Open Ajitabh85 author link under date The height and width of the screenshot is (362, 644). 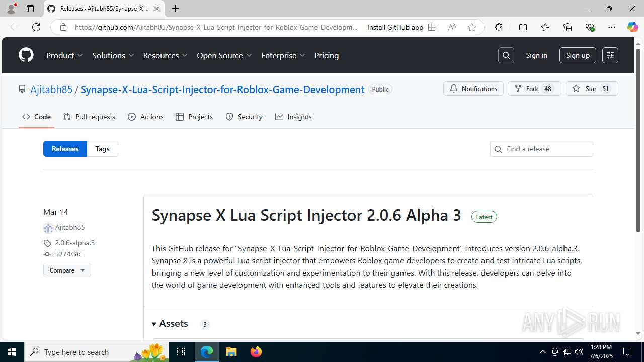(69, 227)
